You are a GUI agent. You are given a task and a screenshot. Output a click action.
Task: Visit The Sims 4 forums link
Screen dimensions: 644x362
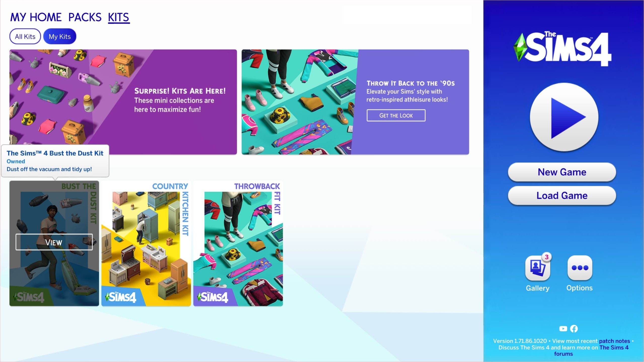pos(614,347)
